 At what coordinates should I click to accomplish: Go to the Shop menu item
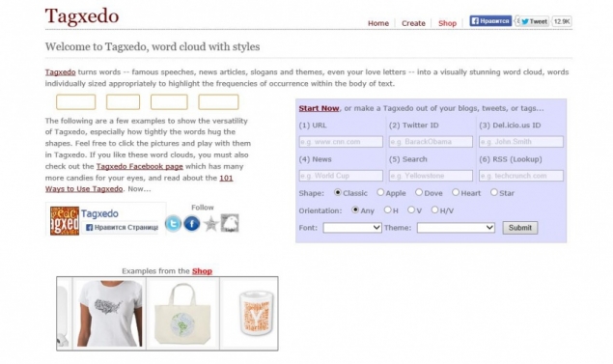[x=447, y=23]
